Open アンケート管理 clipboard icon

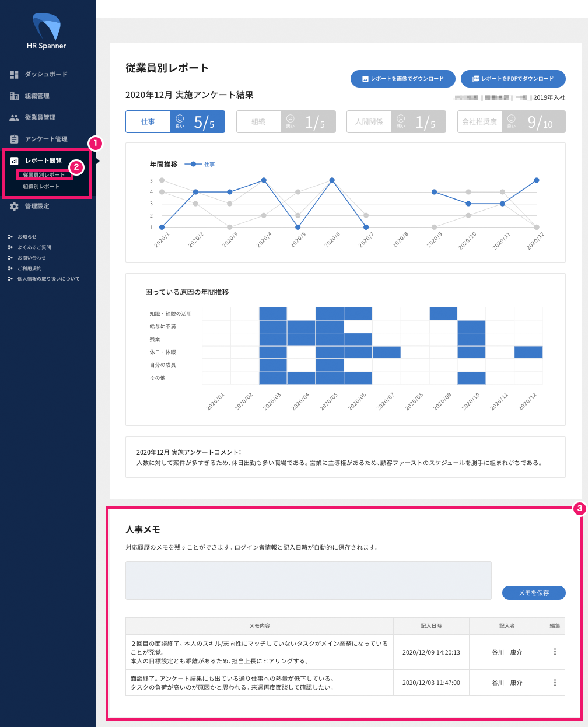coord(15,139)
